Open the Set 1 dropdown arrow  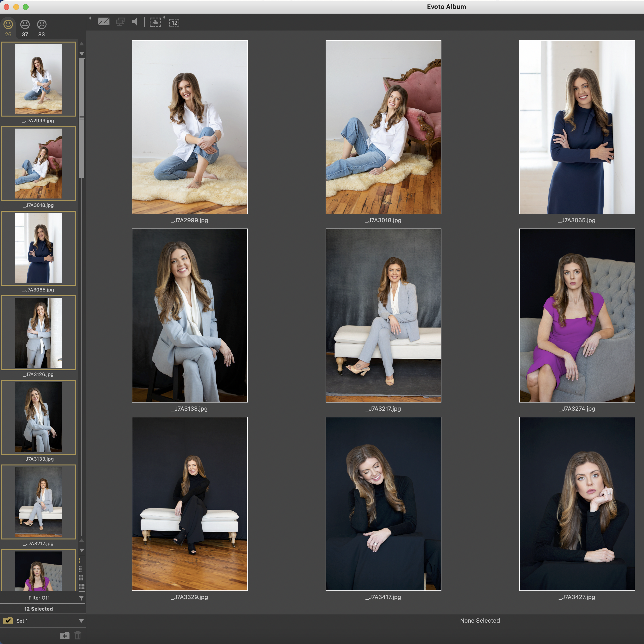pyautogui.click(x=81, y=621)
